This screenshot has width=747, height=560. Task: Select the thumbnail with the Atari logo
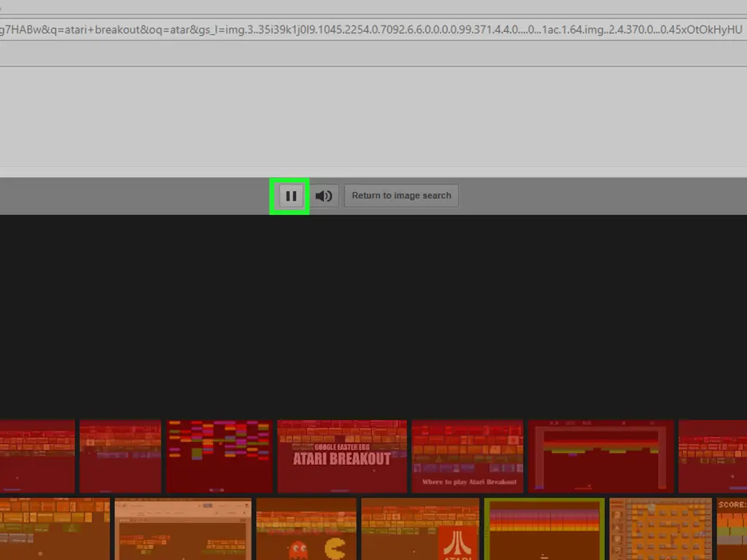click(x=420, y=529)
